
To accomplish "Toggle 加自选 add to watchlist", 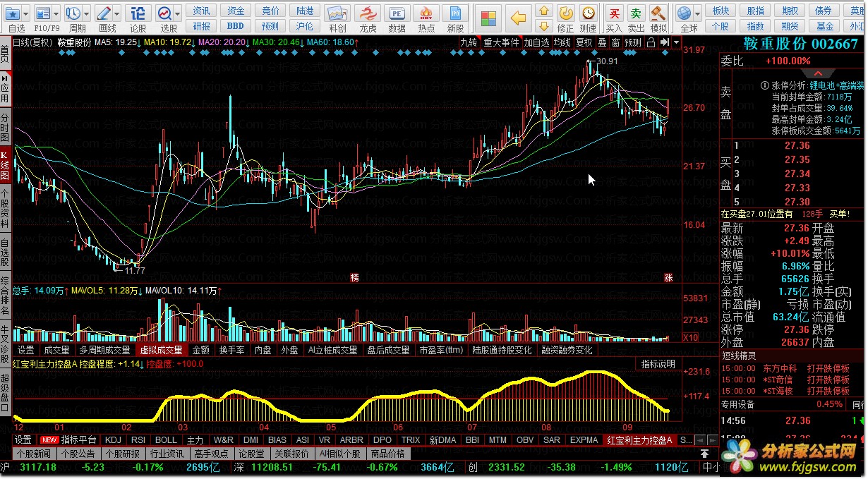I will 536,42.
